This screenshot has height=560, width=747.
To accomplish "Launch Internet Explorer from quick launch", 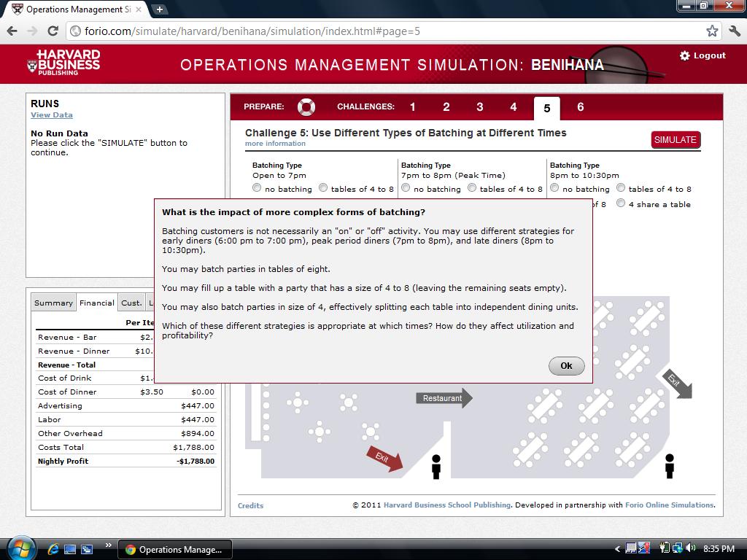I will (x=53, y=549).
